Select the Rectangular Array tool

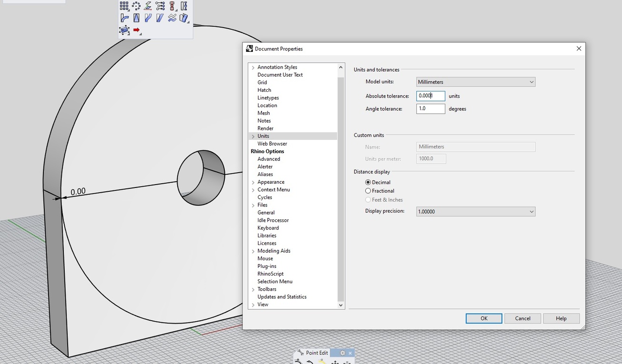pyautogui.click(x=124, y=6)
